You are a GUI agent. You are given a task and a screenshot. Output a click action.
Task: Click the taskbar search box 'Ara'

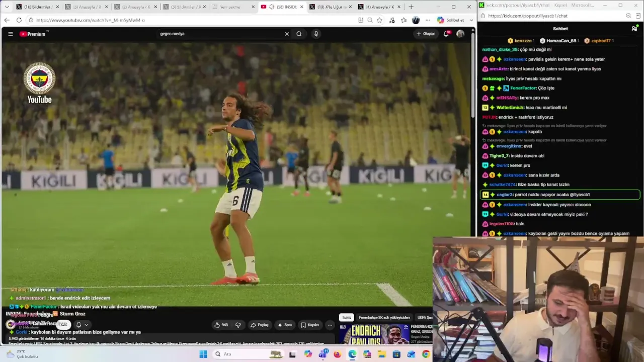(x=248, y=354)
